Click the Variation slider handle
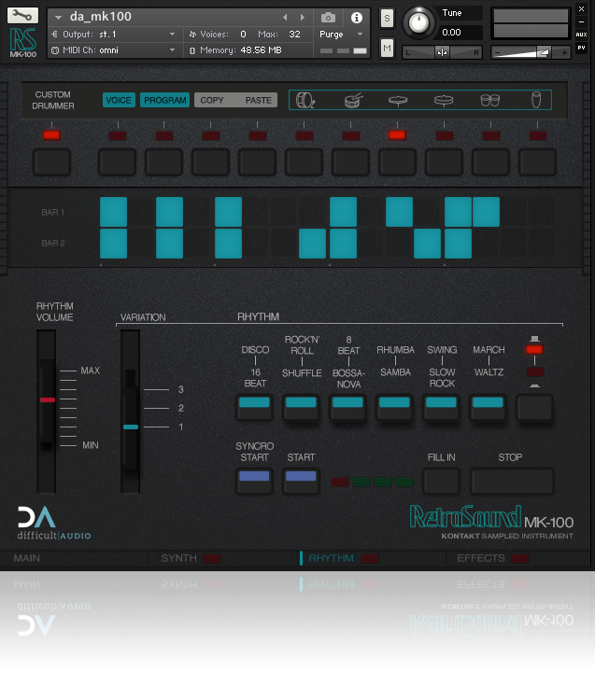Image resolution: width=595 pixels, height=700 pixels. [131, 427]
